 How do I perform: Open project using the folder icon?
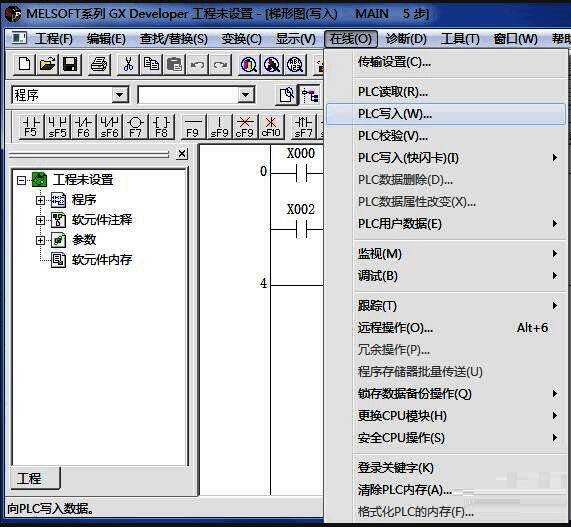click(x=47, y=64)
